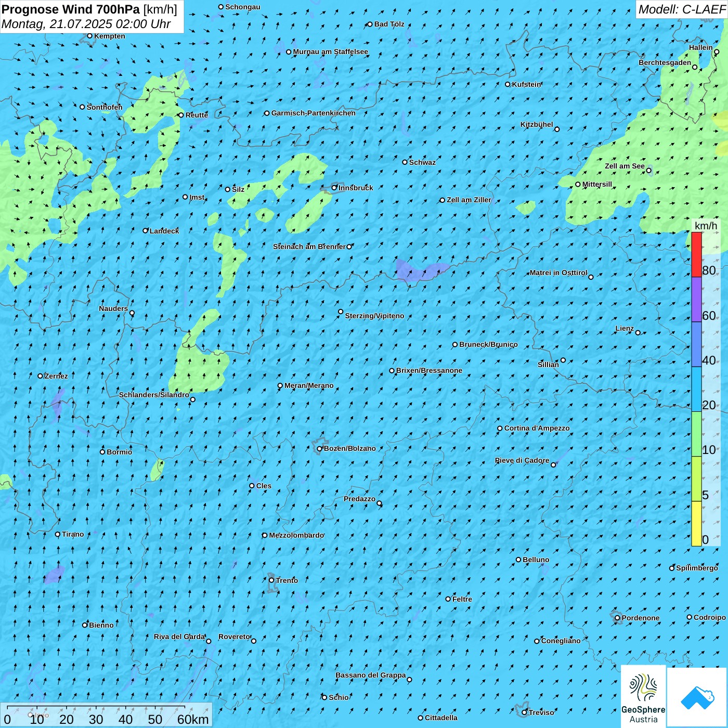Click the date 'Montag, 21.07.2025 02:00 Uhr'

pos(86,24)
